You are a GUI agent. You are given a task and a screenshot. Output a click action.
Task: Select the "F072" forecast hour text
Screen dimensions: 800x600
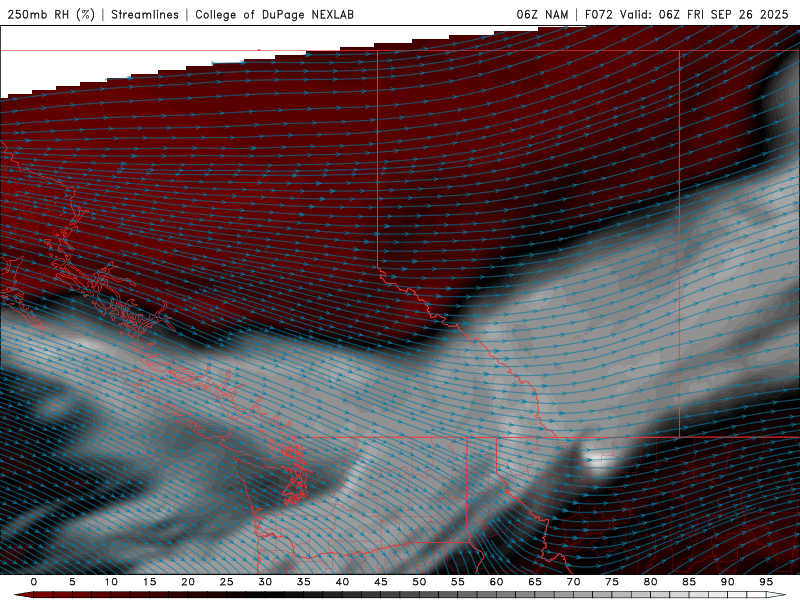[598, 14]
